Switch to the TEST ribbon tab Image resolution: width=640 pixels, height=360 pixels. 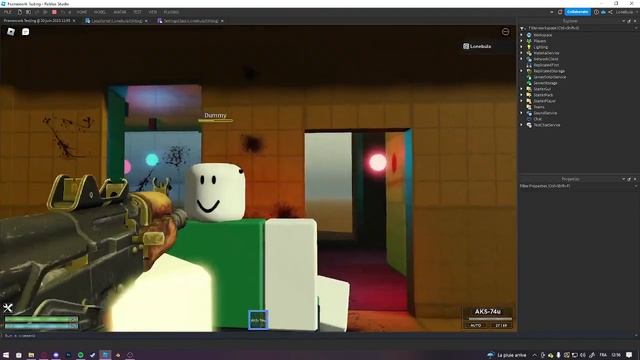pos(138,12)
